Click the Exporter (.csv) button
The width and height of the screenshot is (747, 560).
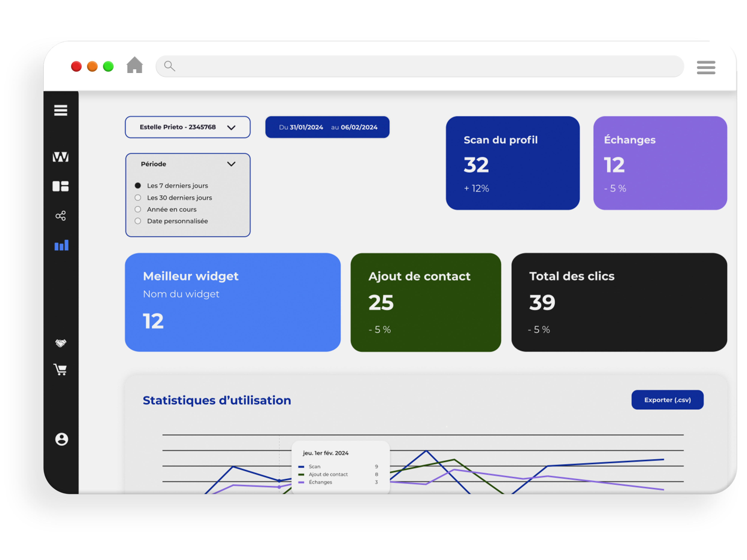tap(667, 400)
